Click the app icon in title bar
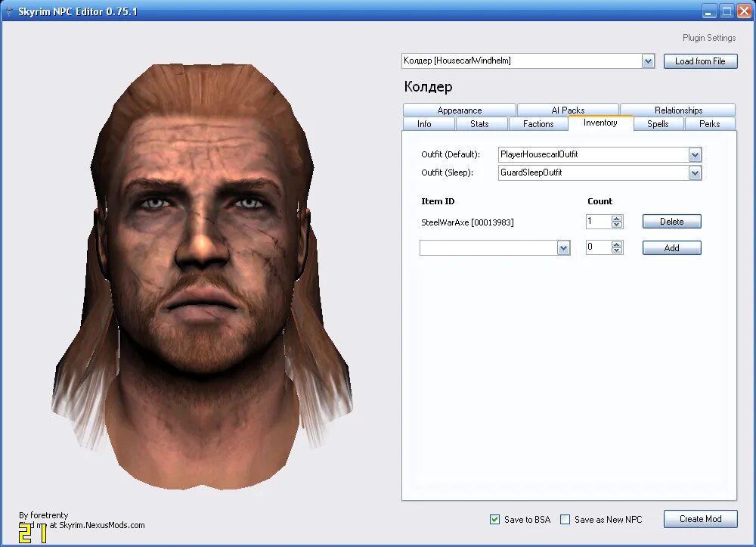 9,11
